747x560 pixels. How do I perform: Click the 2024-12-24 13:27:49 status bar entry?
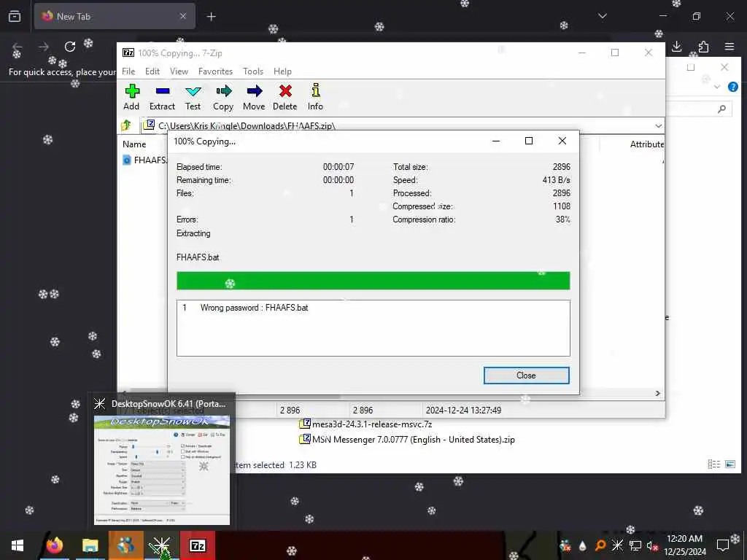(463, 410)
